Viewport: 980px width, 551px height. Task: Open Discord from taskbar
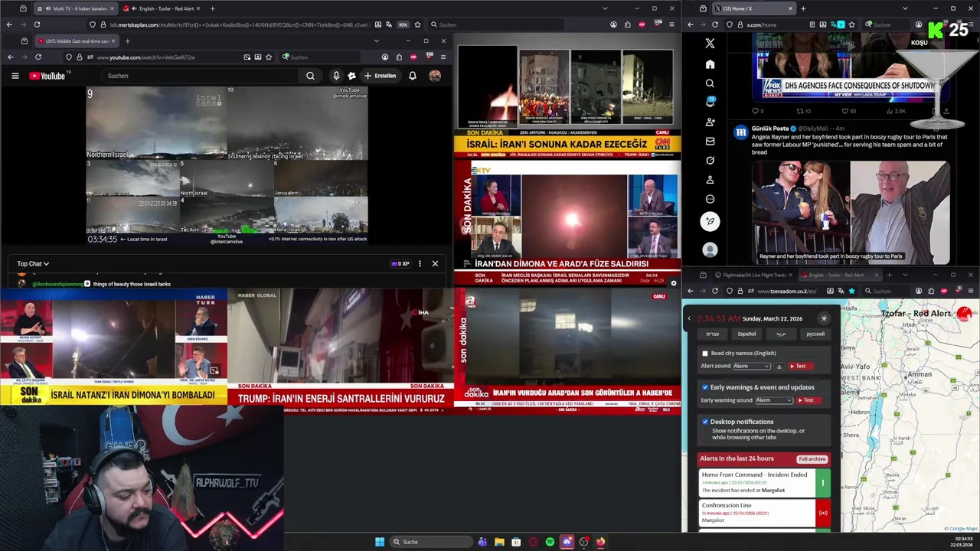(x=567, y=542)
